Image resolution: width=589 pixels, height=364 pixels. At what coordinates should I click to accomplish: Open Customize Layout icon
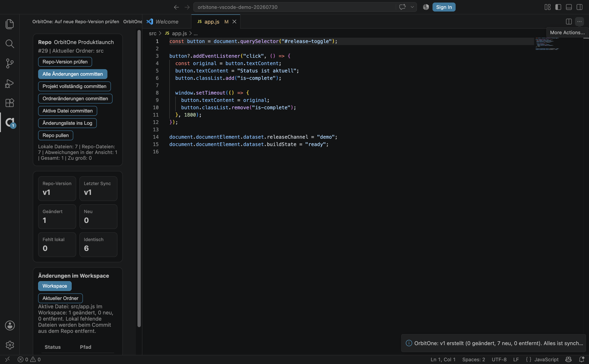click(x=547, y=7)
